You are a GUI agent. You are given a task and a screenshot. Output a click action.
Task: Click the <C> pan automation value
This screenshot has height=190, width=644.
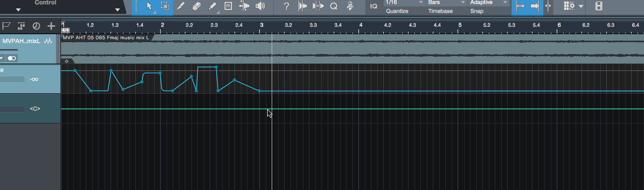(x=35, y=108)
